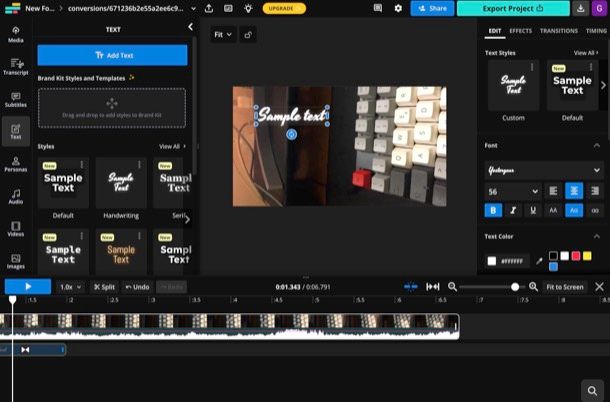The image size is (610, 402).
Task: Toggle underline formatting
Action: click(x=533, y=211)
